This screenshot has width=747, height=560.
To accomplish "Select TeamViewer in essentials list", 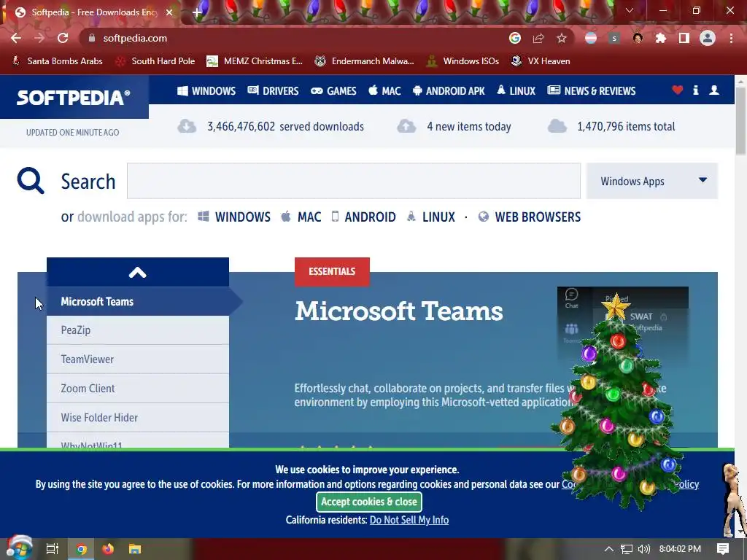I will (x=138, y=359).
